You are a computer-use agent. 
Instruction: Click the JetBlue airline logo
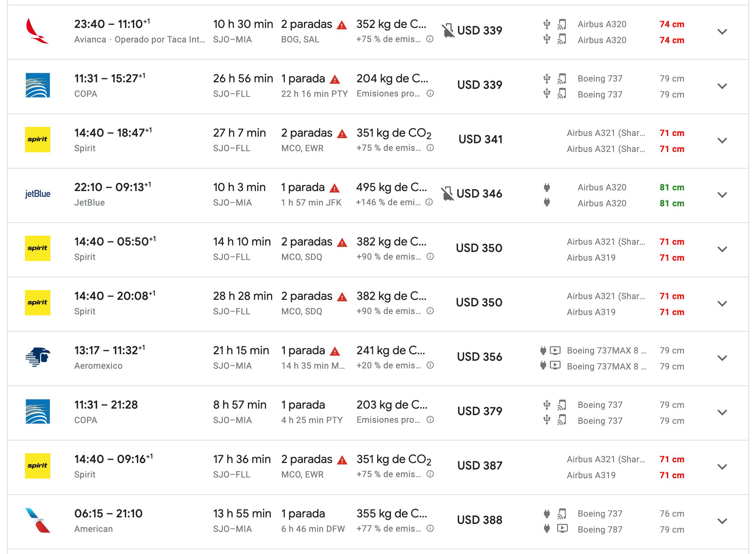coord(38,194)
